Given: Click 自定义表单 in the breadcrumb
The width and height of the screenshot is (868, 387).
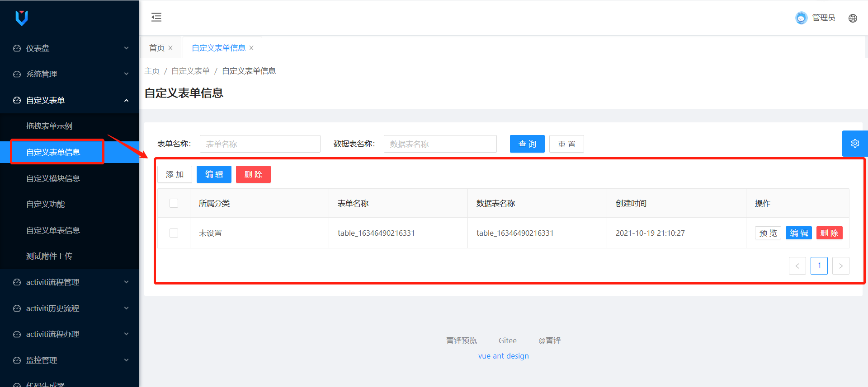Looking at the screenshot, I should (190, 71).
